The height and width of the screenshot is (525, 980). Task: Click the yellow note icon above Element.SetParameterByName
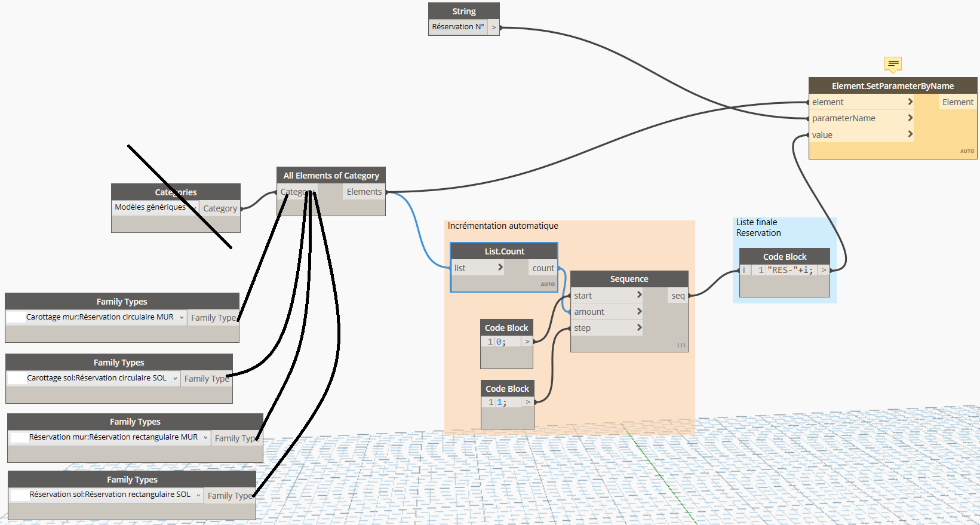coord(893,64)
